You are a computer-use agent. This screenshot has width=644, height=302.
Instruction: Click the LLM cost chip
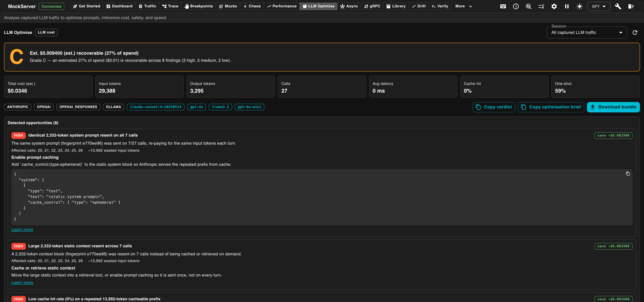pyautogui.click(x=46, y=33)
